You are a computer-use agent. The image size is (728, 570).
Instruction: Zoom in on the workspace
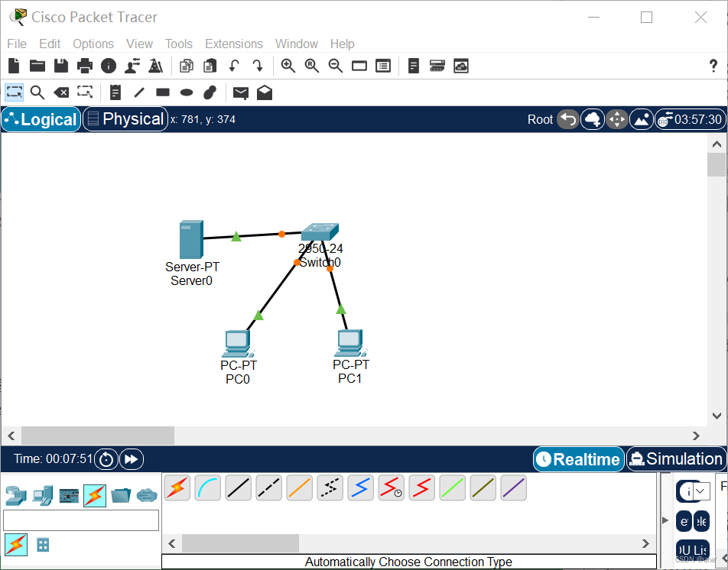coord(288,66)
